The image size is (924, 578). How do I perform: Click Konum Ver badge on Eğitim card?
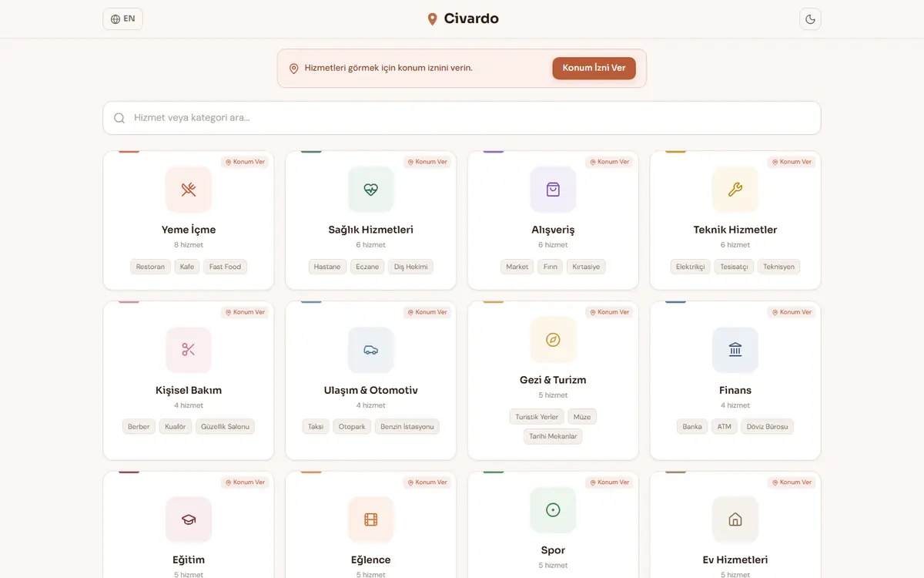tap(245, 482)
